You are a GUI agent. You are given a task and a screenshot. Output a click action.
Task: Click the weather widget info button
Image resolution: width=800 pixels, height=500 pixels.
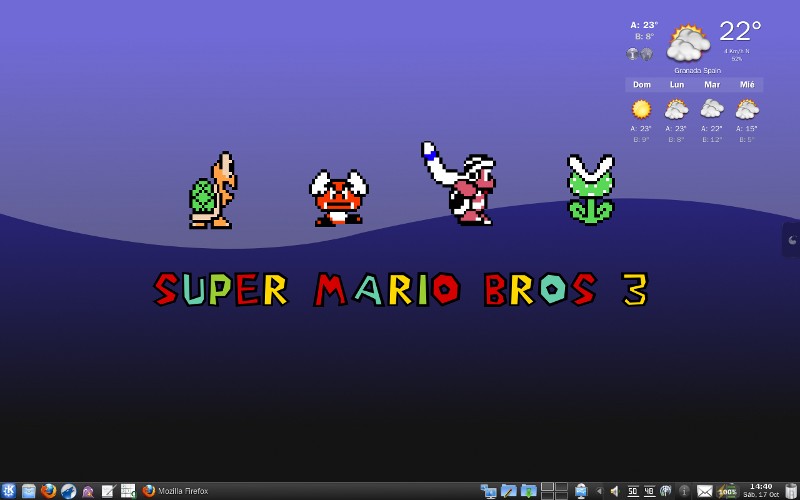pos(633,54)
